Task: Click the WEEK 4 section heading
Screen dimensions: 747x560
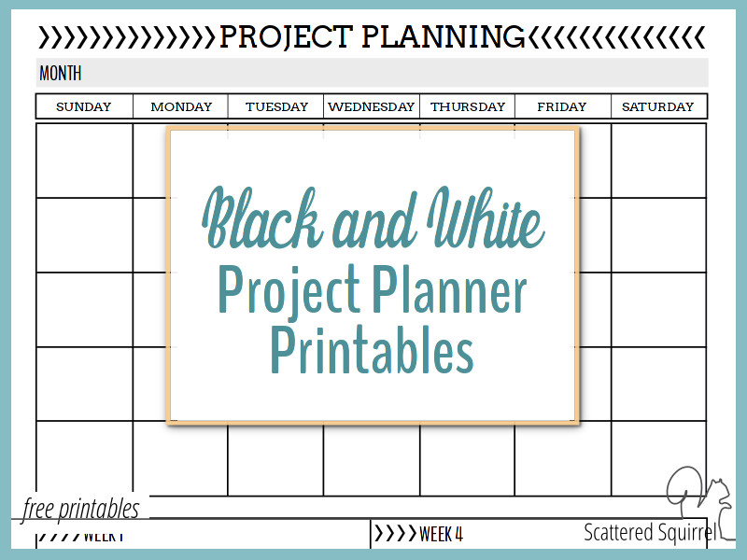Action: [x=441, y=534]
